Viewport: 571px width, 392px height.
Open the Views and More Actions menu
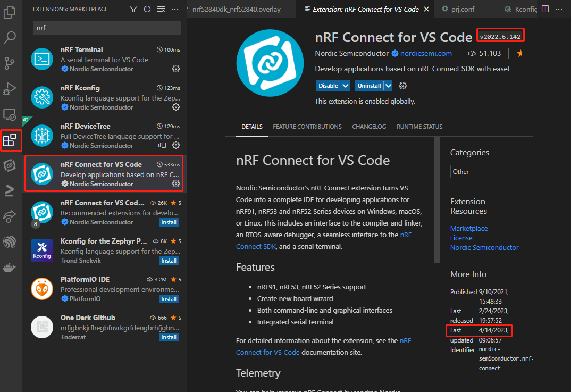pyautogui.click(x=175, y=9)
